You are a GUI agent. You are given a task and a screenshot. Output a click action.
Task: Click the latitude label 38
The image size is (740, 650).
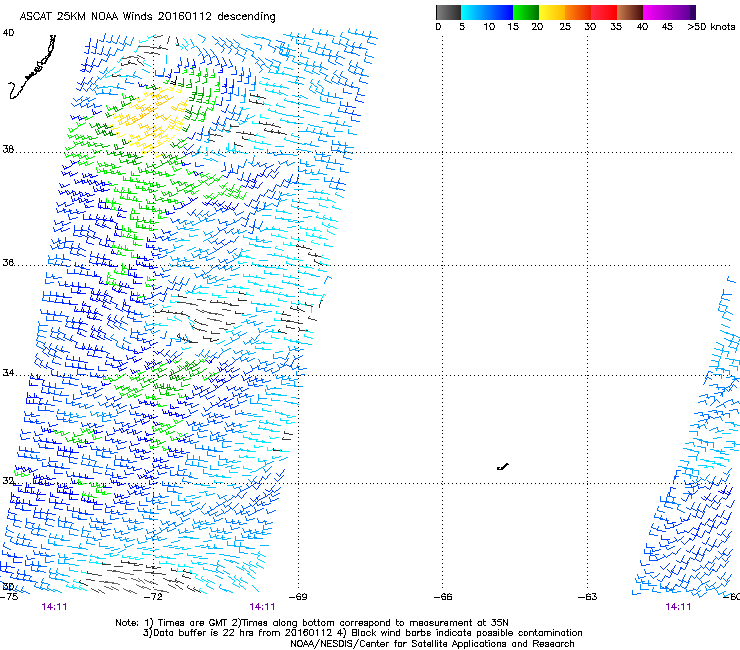(8, 150)
